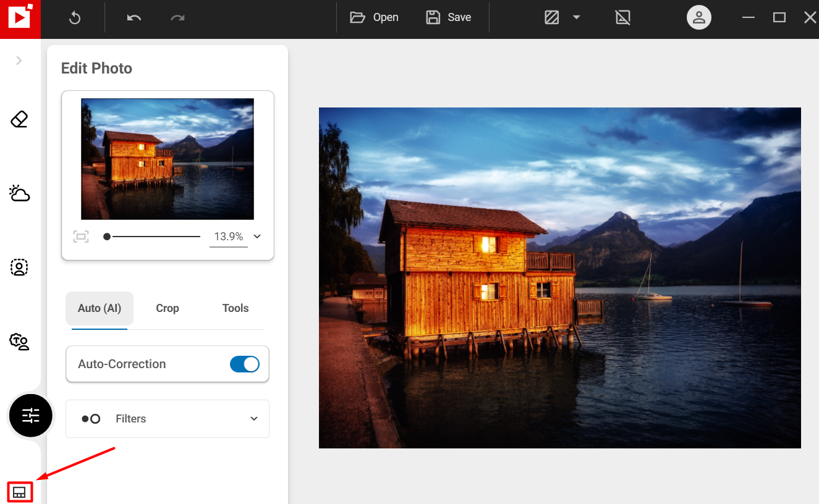819x504 pixels.
Task: Select the adjustments sliders tool
Action: [x=31, y=416]
